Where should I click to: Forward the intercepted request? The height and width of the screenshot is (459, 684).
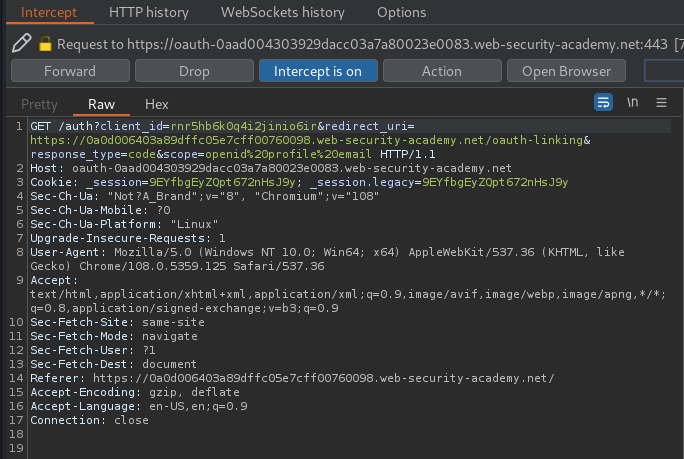(x=70, y=71)
